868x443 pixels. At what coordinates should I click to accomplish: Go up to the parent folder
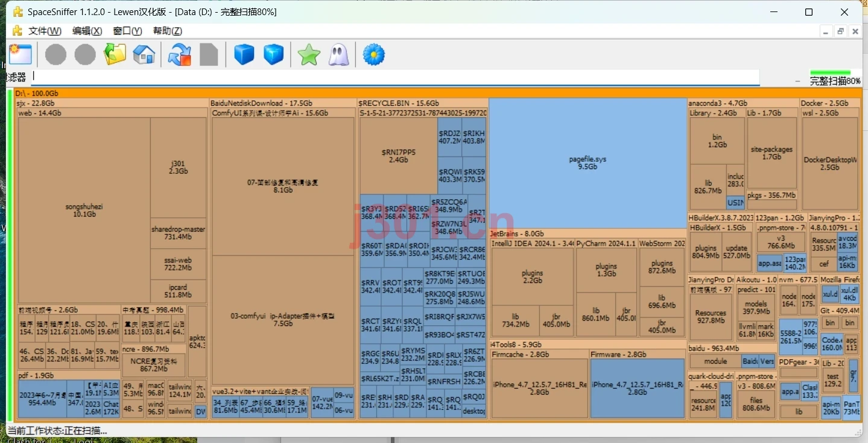[115, 55]
